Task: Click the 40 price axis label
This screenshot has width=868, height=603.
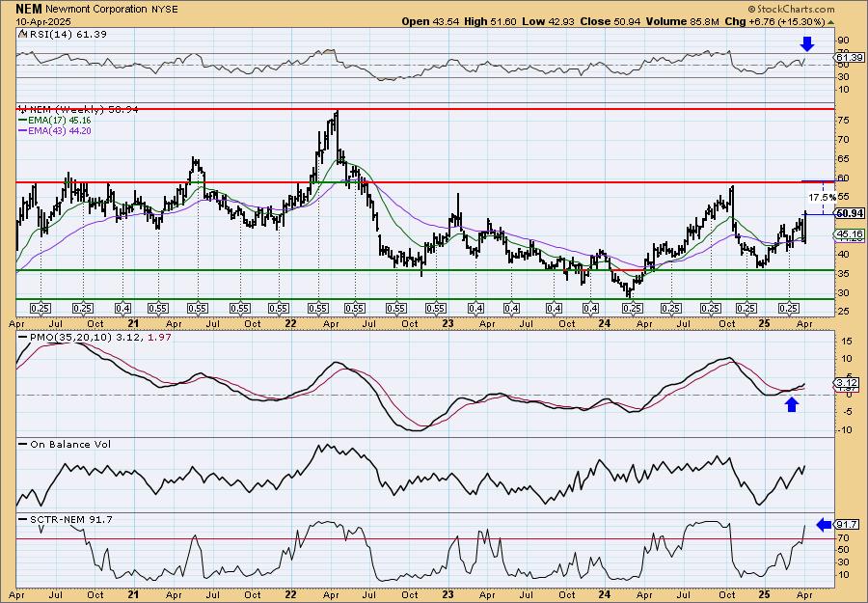Action: pyautogui.click(x=843, y=255)
